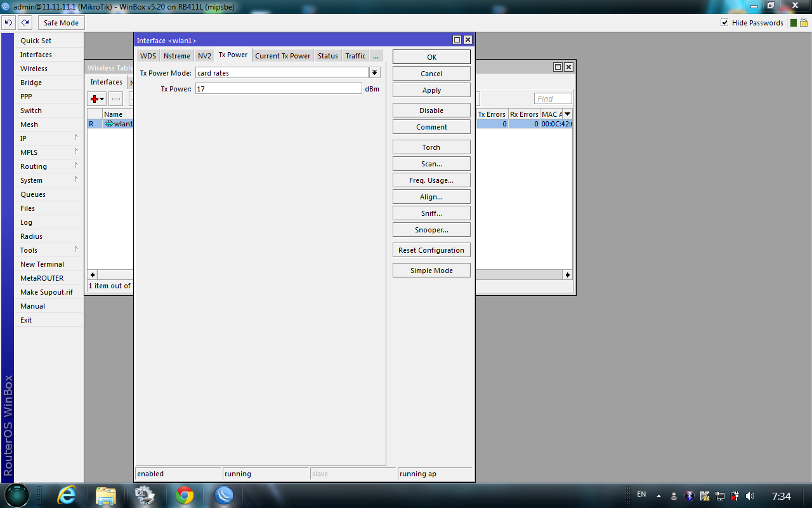Open the Tx Power Mode dropdown arrow
Image resolution: width=812 pixels, height=508 pixels.
pos(375,73)
